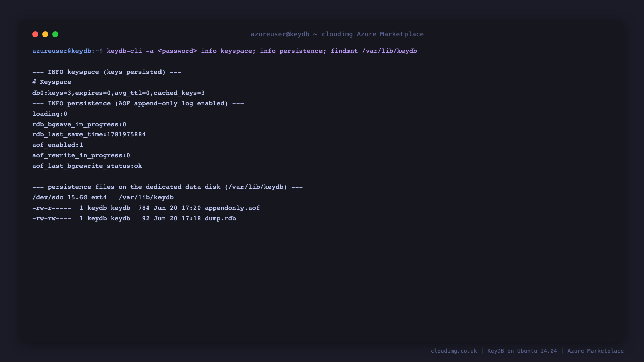Click aof_last_bgrewrite_status:ok line
Viewport: 644px width, 362px height.
pyautogui.click(x=87, y=166)
